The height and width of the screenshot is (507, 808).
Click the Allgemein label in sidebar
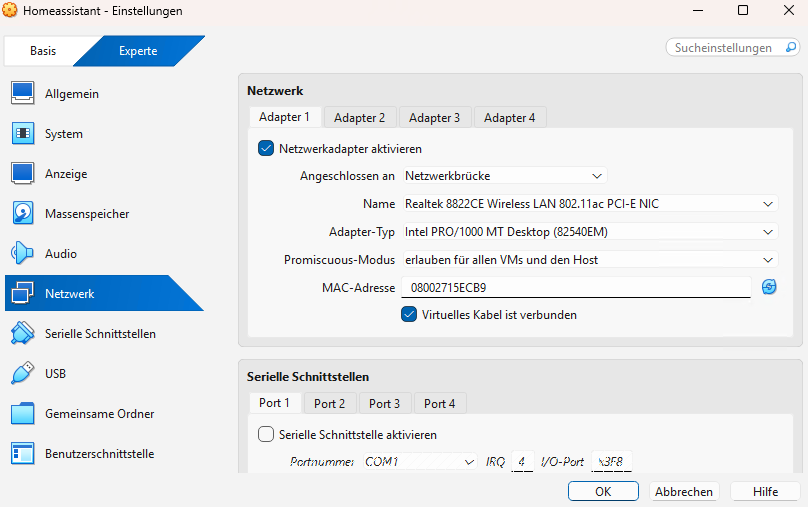pos(72,94)
